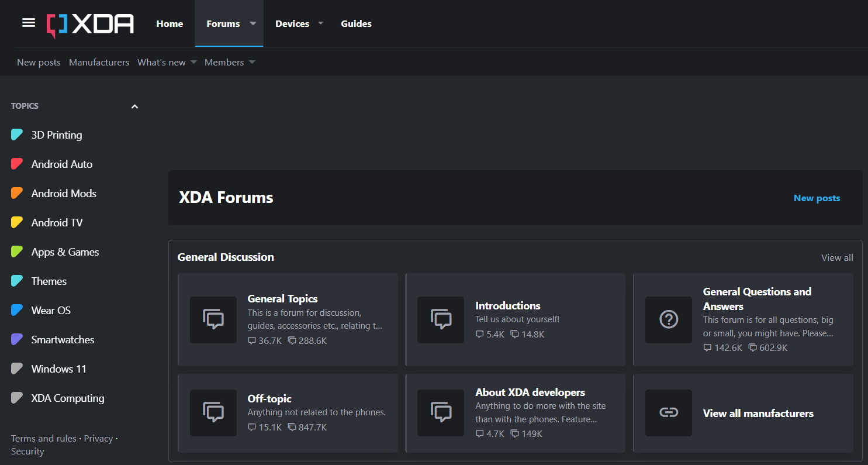Click message count icon beside 847.7K
This screenshot has height=465, width=868.
coord(292,428)
